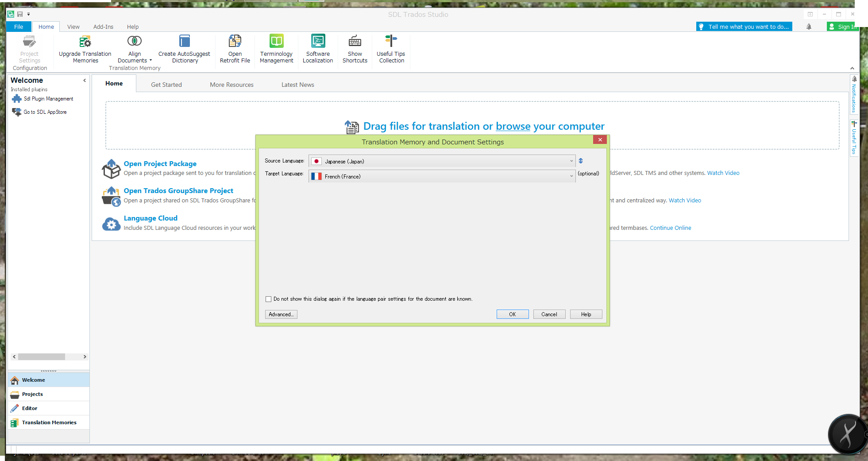Click Open Trados GroupShare Project icon
868x461 pixels.
pos(111,196)
